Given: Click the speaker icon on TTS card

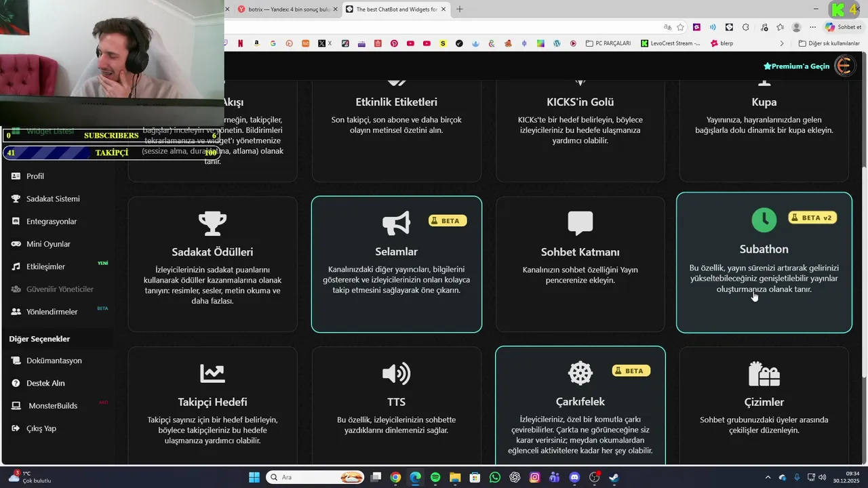Looking at the screenshot, I should [397, 373].
